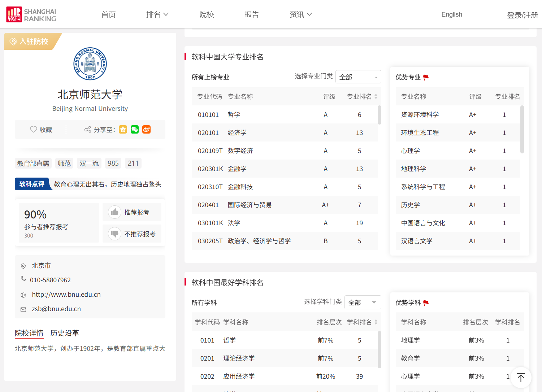The width and height of the screenshot is (542, 392).
Task: Switch to the 历史沿革 tab
Action: pyautogui.click(x=65, y=333)
